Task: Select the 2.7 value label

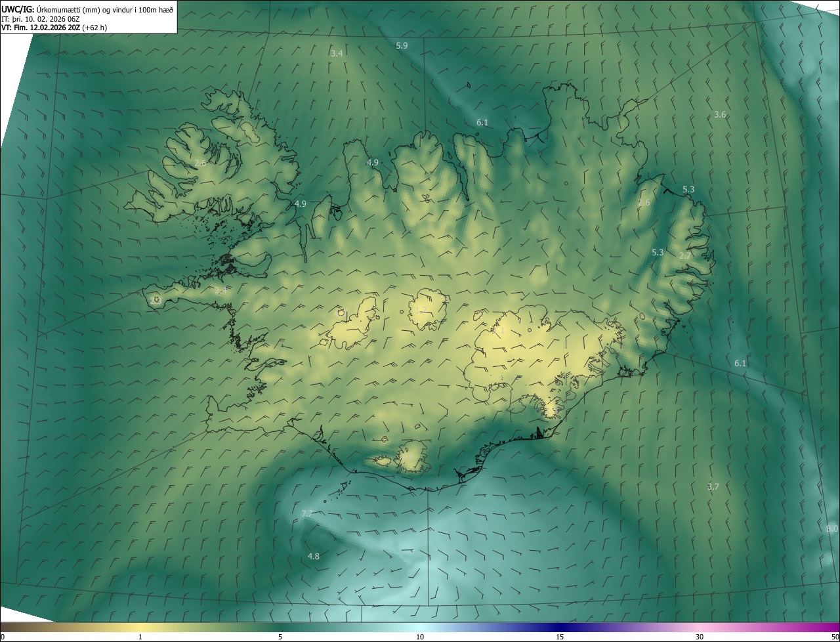Action: point(684,255)
